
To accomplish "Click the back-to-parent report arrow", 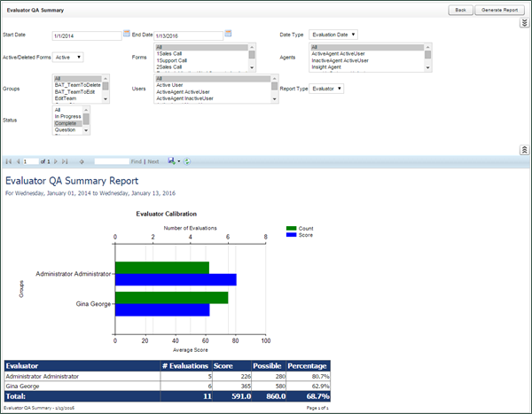I will tap(81, 162).
